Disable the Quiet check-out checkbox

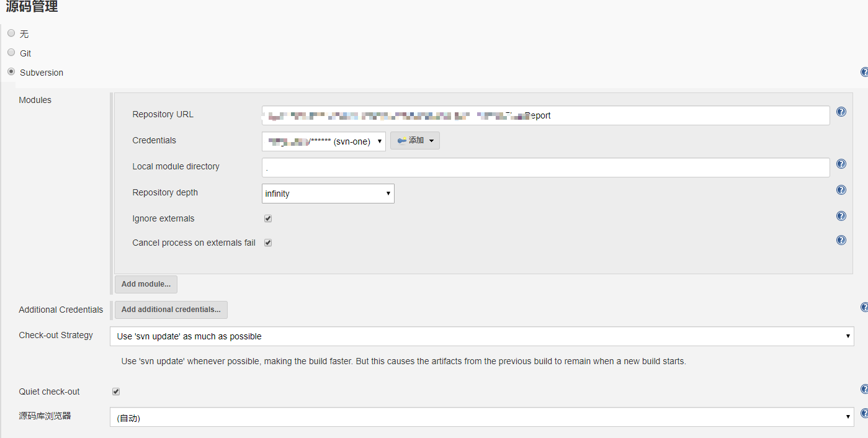point(116,391)
